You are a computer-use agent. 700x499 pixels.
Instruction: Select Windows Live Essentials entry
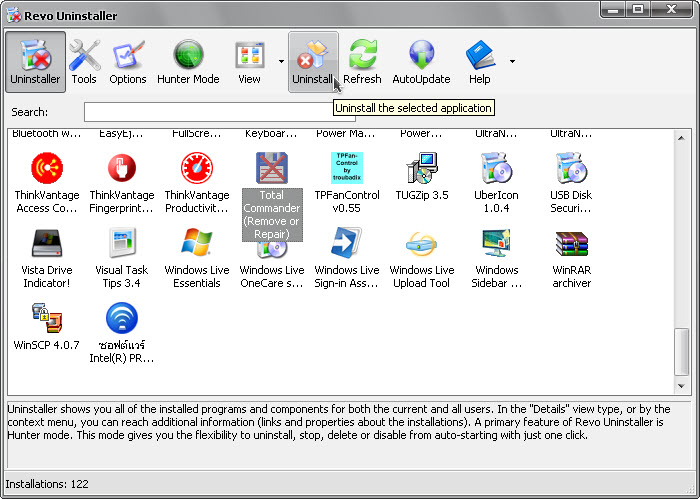tap(197, 244)
